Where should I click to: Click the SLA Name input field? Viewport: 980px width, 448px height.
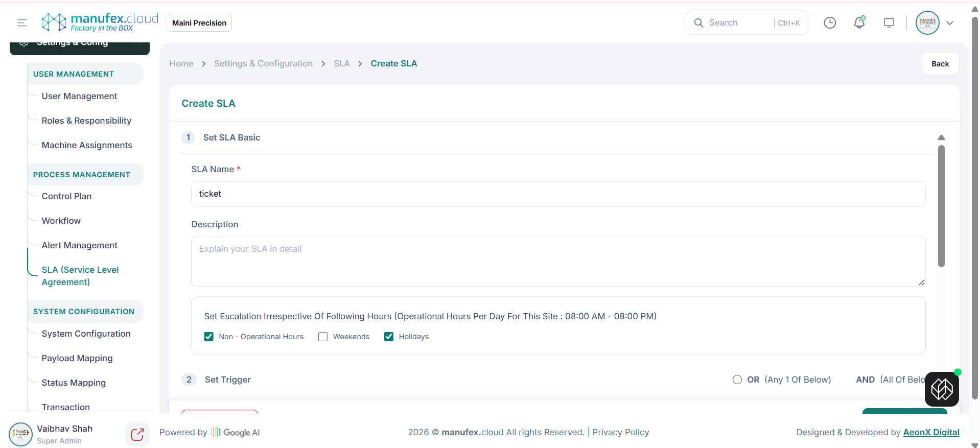pyautogui.click(x=558, y=194)
